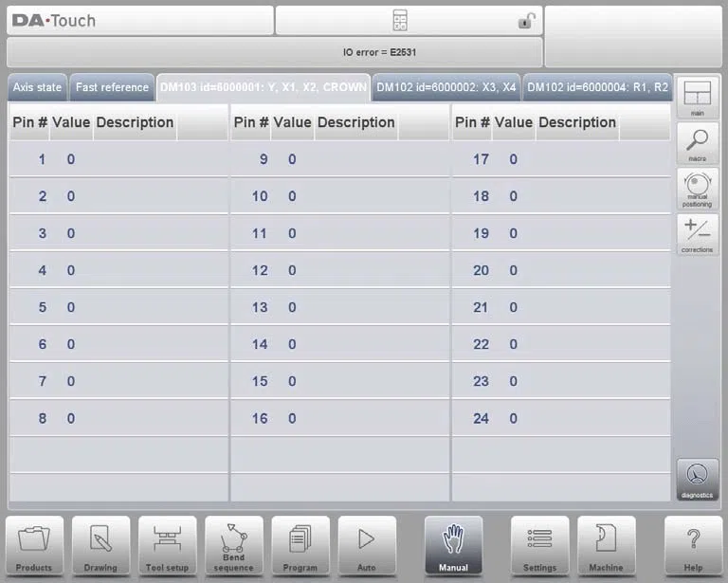Select pin 12 row
Image resolution: width=728 pixels, height=583 pixels.
[x=340, y=270]
